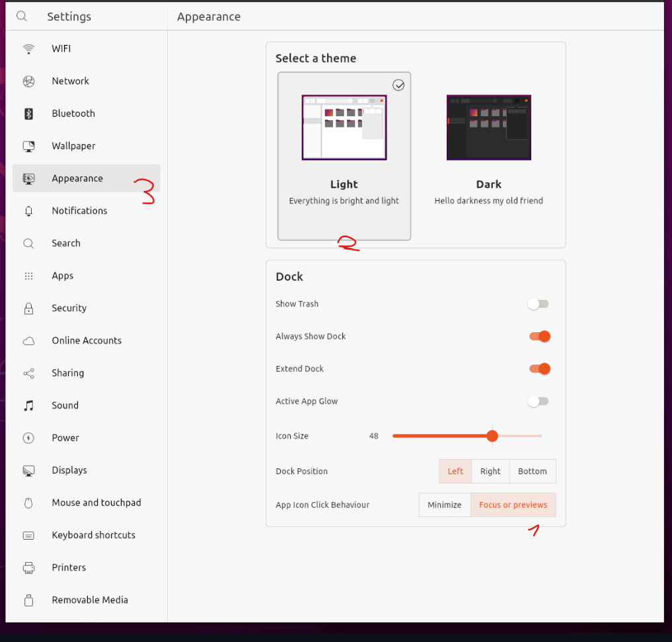Turn off Always Show Dock switch
Image resolution: width=672 pixels, height=642 pixels.
pos(540,337)
